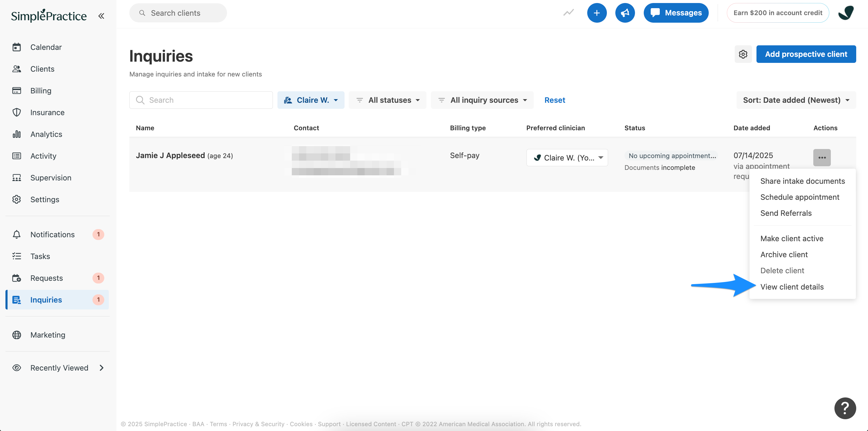This screenshot has height=431, width=868.
Task: Open the Preferred clinician dropdown for Jamie
Action: [567, 158]
